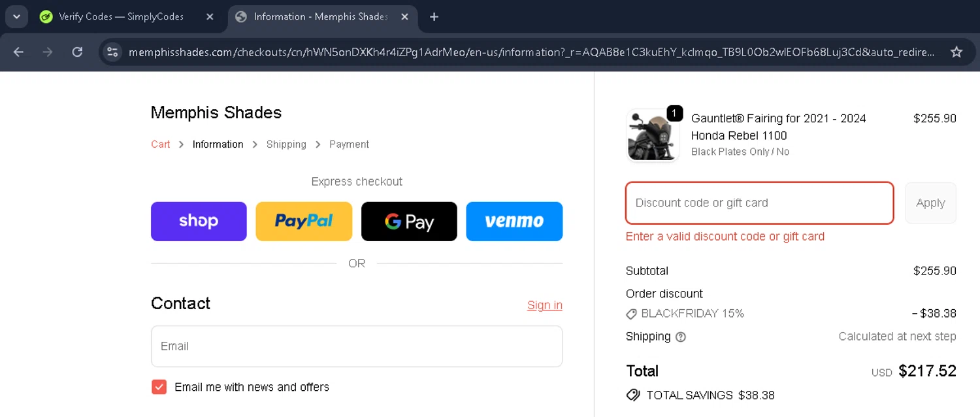
Task: Click the Gauntlet Fairing product title text
Action: pyautogui.click(x=779, y=127)
